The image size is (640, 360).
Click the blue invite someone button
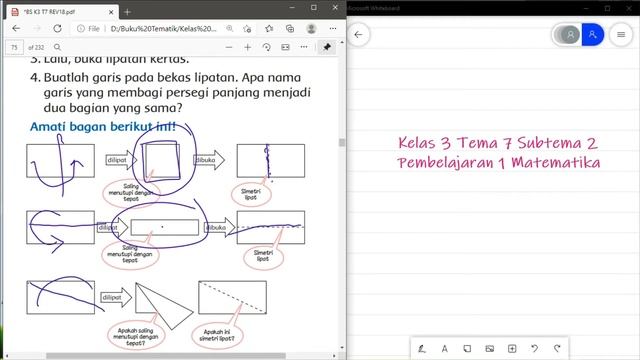point(593,35)
